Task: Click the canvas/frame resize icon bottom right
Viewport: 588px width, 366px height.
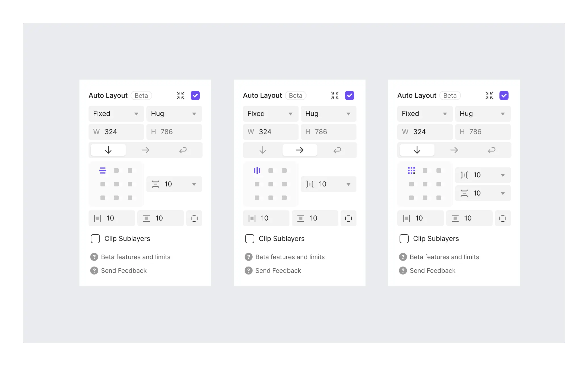Action: coord(503,218)
